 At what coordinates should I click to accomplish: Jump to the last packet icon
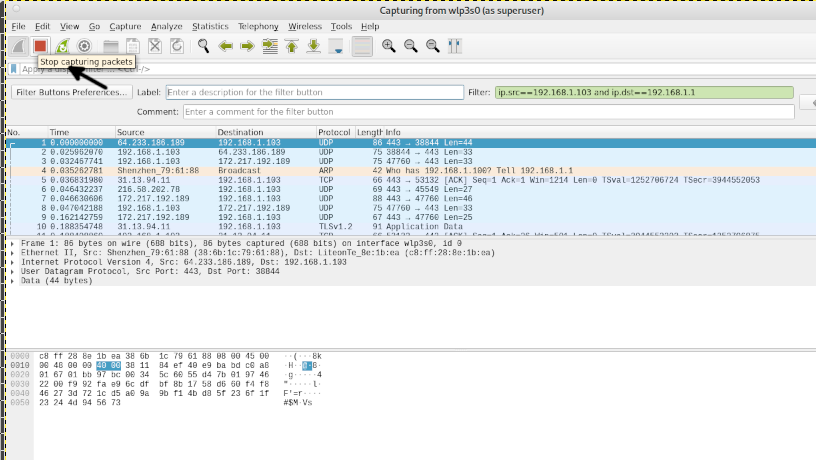[313, 46]
